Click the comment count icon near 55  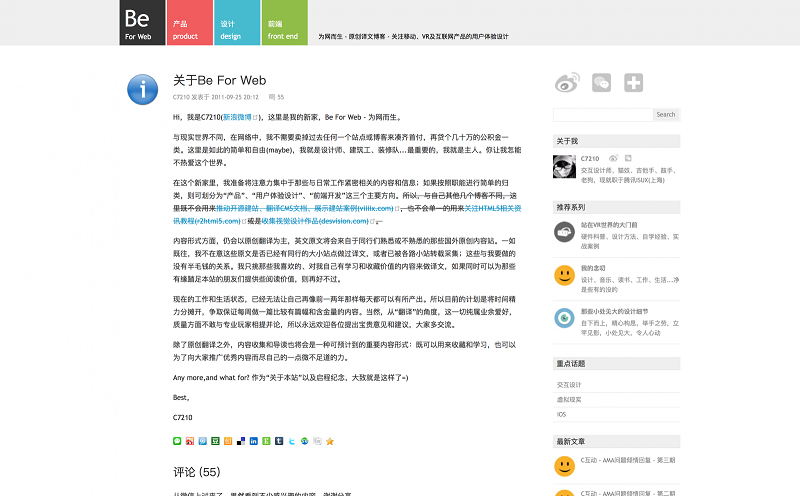[272, 97]
